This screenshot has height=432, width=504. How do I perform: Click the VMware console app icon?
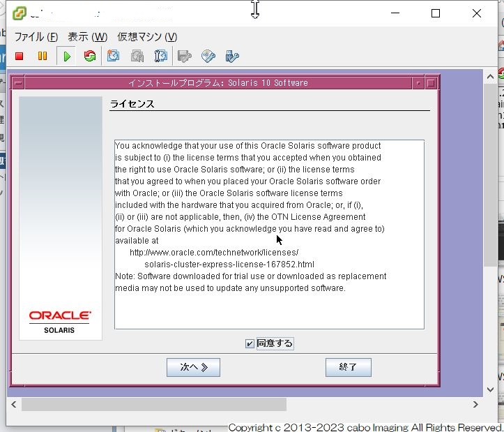tap(20, 13)
